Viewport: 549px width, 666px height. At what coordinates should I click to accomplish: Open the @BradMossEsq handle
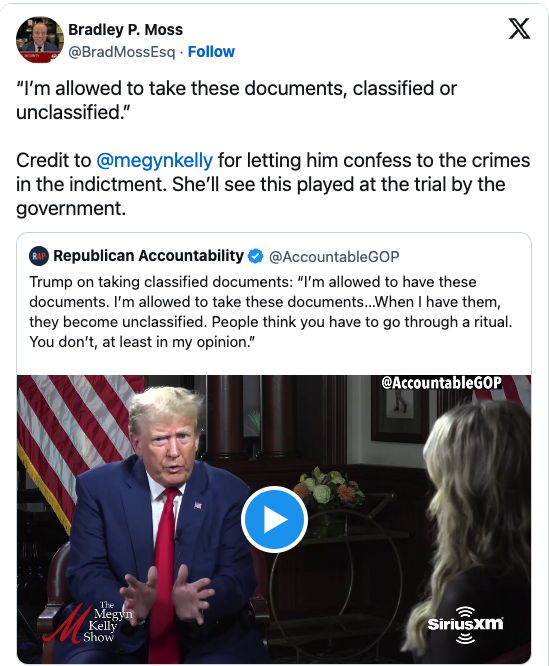tap(122, 52)
